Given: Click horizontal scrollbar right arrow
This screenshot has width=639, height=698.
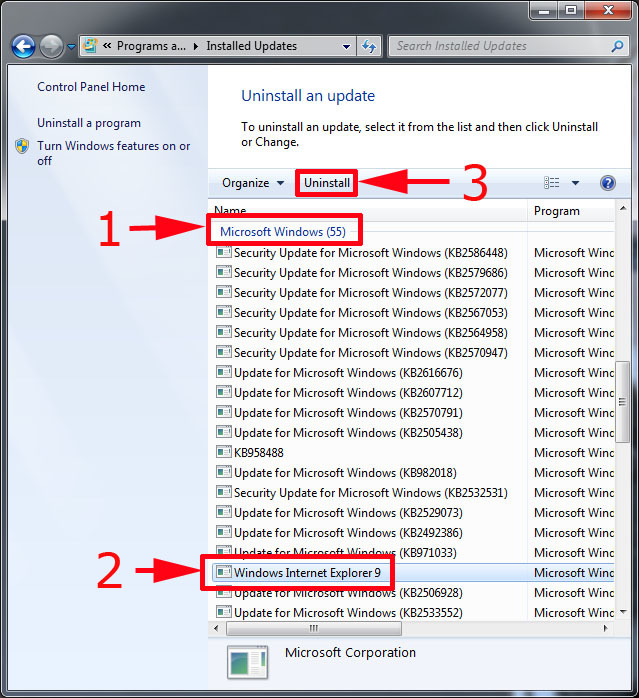Looking at the screenshot, I should pyautogui.click(x=605, y=629).
